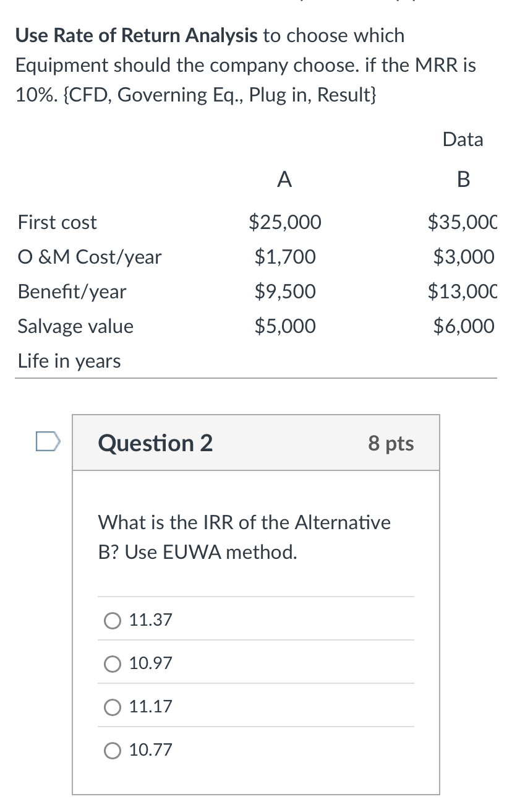Click the column A header

pyautogui.click(x=284, y=179)
